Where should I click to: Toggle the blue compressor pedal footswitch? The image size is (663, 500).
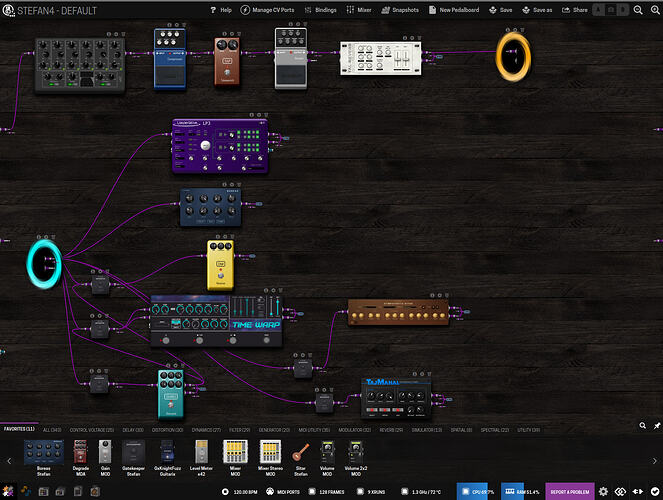pos(170,77)
